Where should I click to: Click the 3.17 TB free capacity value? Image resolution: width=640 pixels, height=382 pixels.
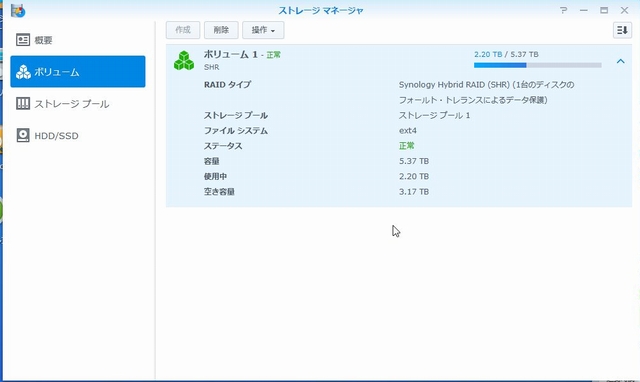coord(414,192)
